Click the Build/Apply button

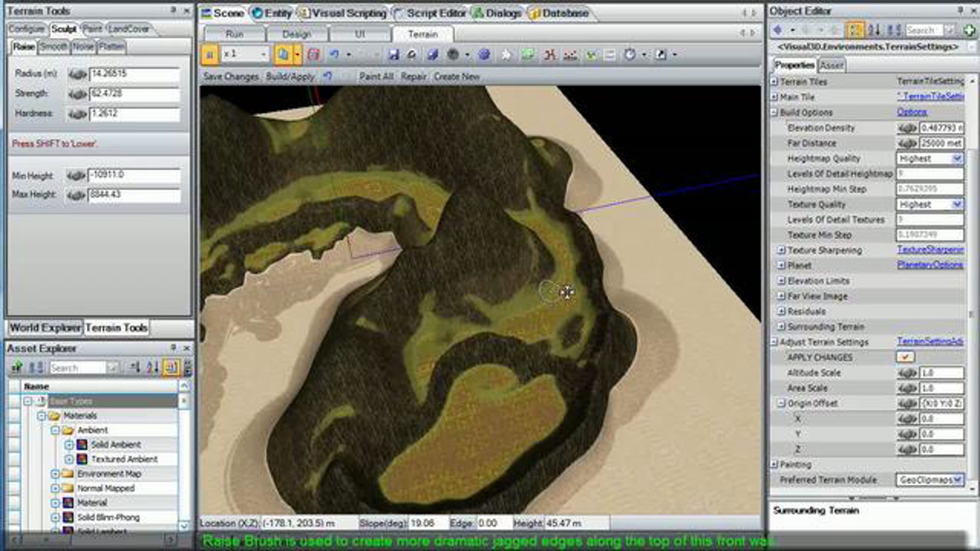point(290,76)
